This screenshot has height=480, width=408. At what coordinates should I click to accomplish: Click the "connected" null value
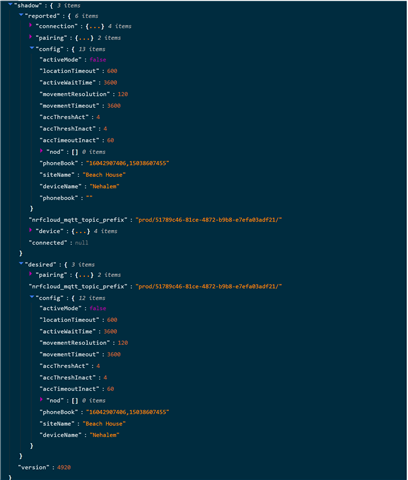[x=81, y=243]
